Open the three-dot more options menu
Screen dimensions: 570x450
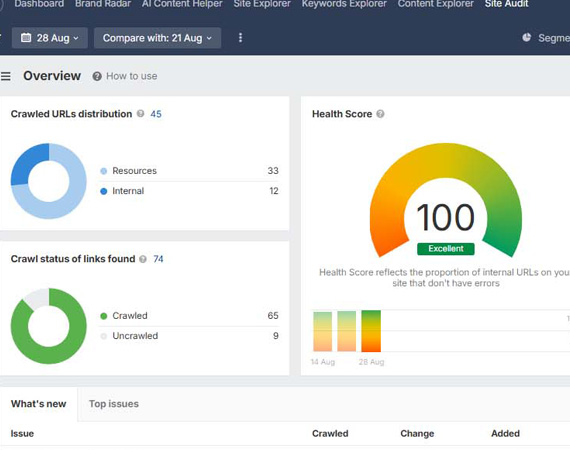click(x=240, y=38)
